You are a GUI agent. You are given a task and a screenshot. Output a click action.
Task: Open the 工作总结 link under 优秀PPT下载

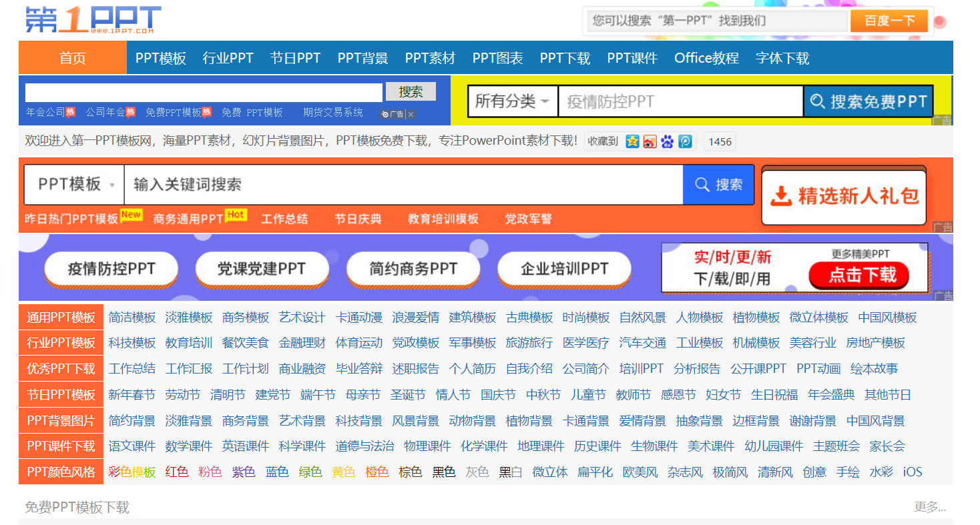132,369
